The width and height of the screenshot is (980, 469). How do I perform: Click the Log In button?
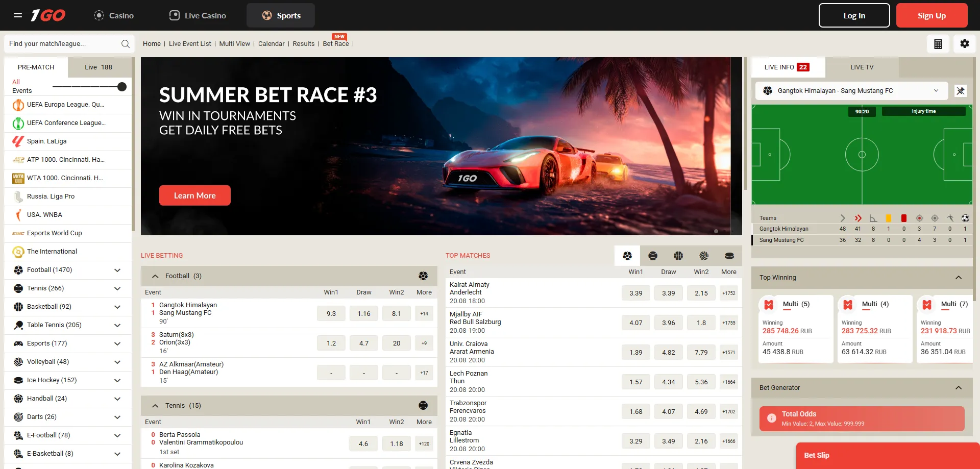854,15
